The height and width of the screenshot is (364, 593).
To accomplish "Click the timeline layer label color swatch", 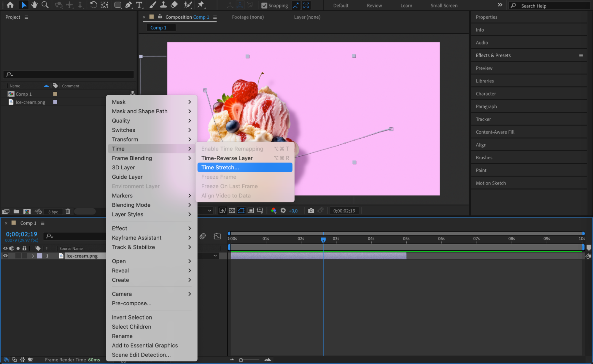I will click(39, 256).
